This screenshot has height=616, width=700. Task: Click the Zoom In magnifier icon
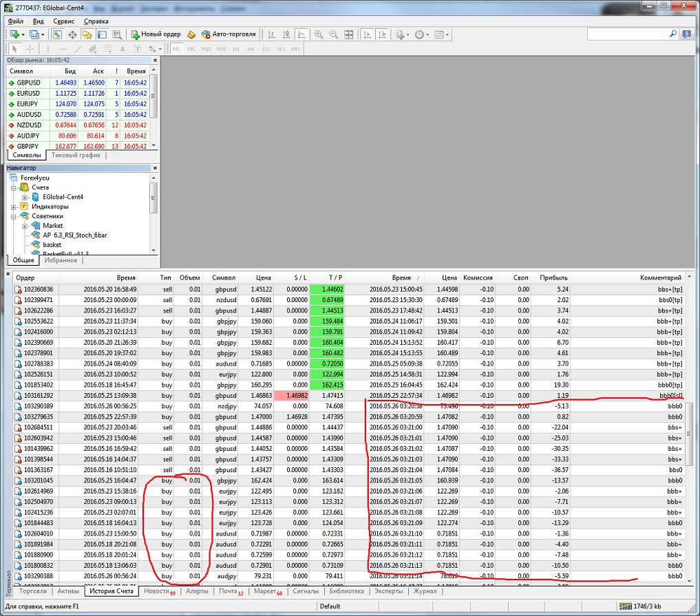coord(319,34)
